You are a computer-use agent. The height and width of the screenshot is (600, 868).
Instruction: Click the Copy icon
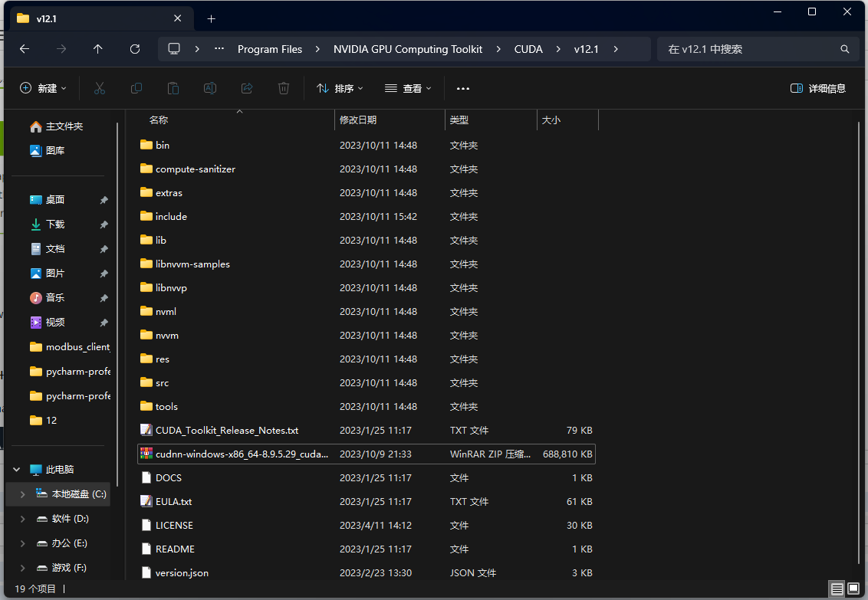pos(136,87)
